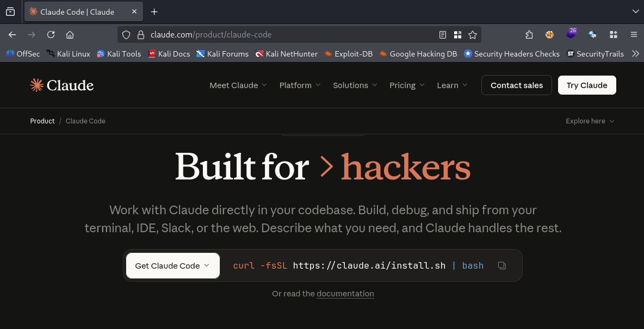Screen dimensions: 644x329
Task: Expand the Get Claude Code dropdown
Action: [x=172, y=266]
